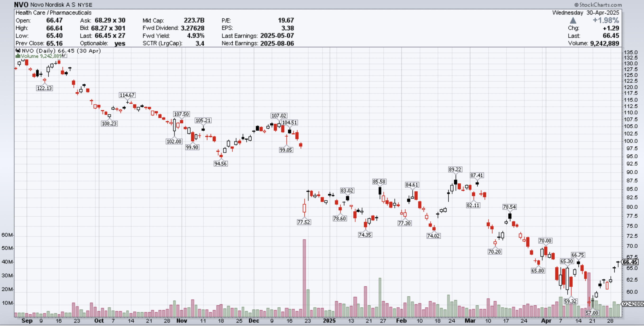The image size is (644, 326).
Task: Click the 107.02 high price label
Action: pyautogui.click(x=279, y=116)
